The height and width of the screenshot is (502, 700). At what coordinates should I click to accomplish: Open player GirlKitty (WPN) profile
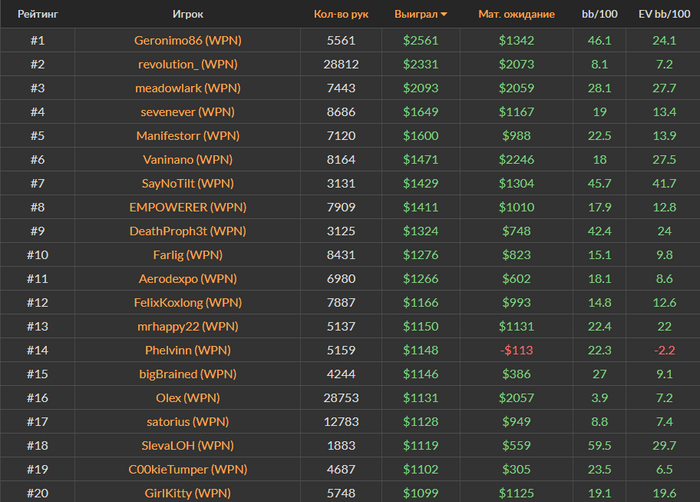point(188,493)
